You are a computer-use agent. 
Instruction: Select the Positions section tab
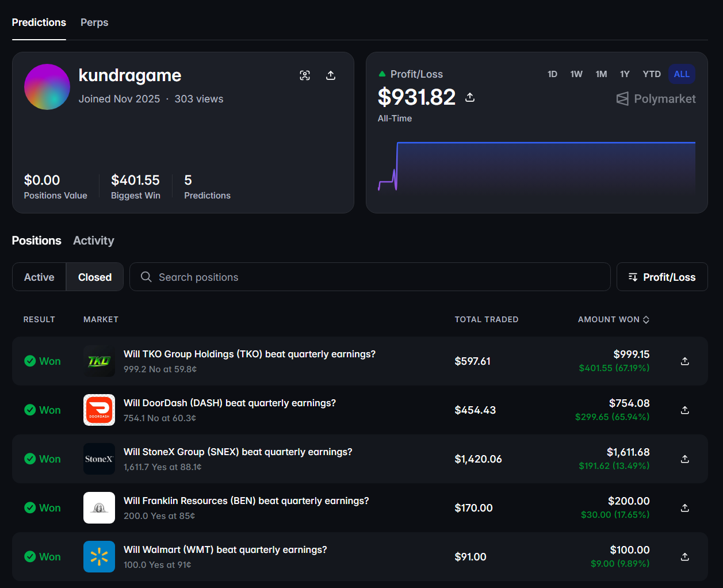[37, 240]
